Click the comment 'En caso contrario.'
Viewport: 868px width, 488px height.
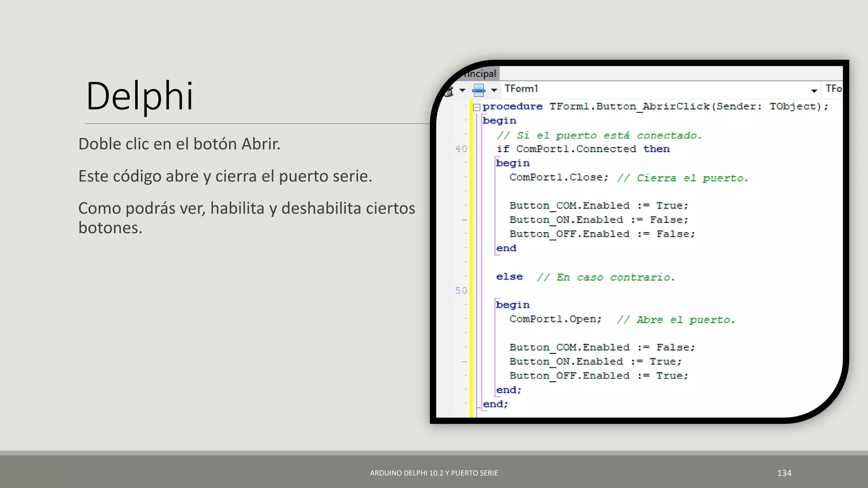[606, 277]
